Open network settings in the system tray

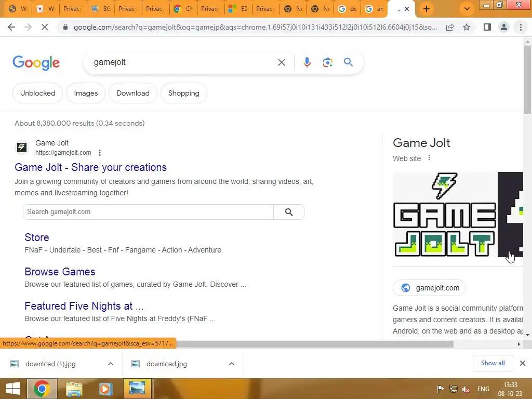[x=453, y=389]
